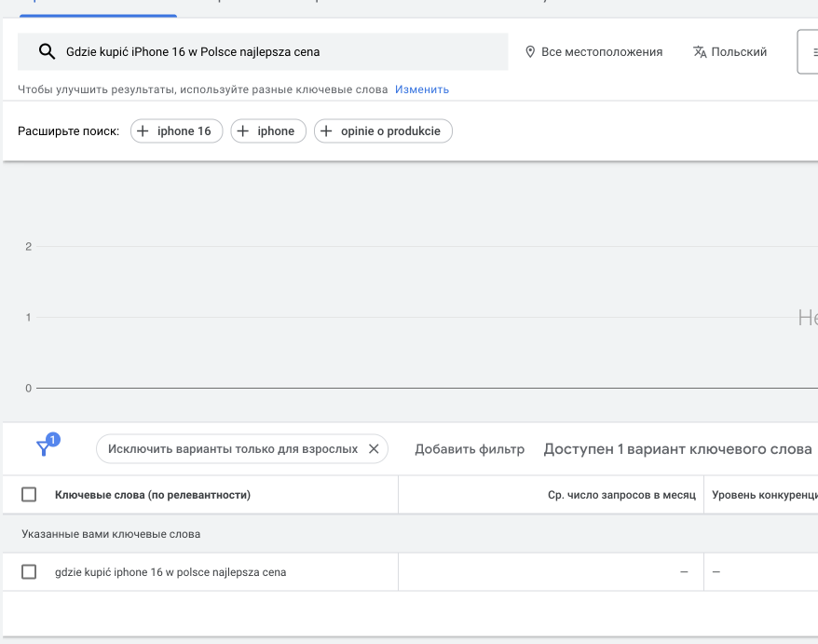This screenshot has height=644, width=818.
Task: Open the funnel filter icon with badge
Action: tap(44, 448)
